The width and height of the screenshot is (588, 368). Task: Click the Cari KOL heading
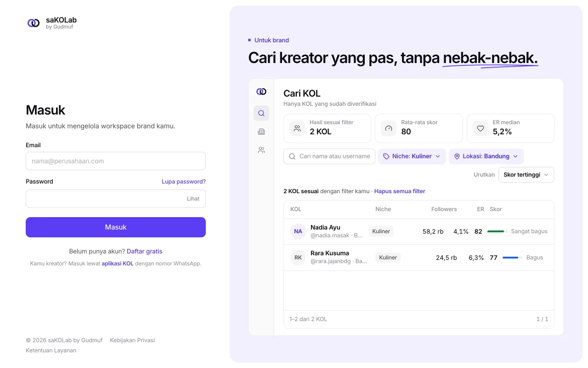(x=302, y=93)
